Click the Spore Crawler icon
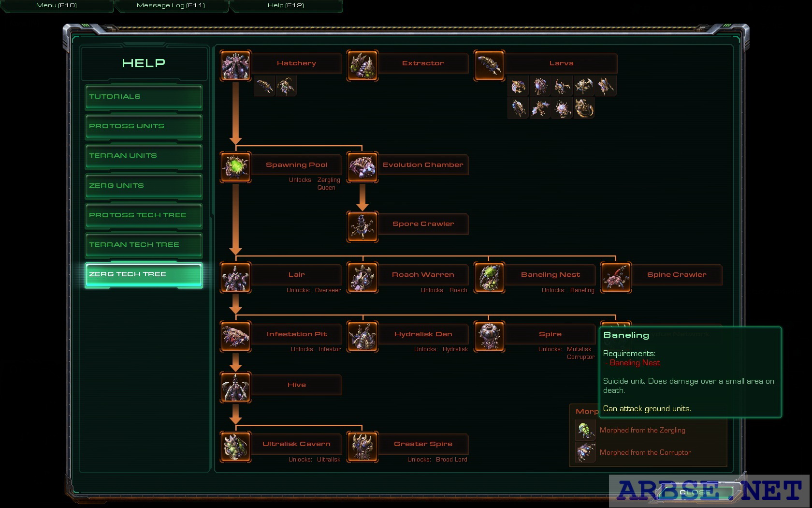Viewport: 812px width, 508px height. click(x=362, y=226)
